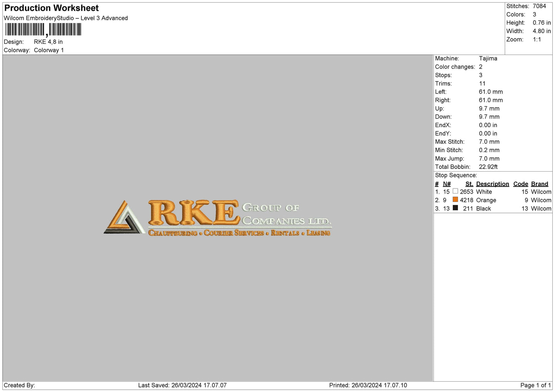Click the 'Production Worksheet' title
555x392 pixels.
[x=51, y=8]
